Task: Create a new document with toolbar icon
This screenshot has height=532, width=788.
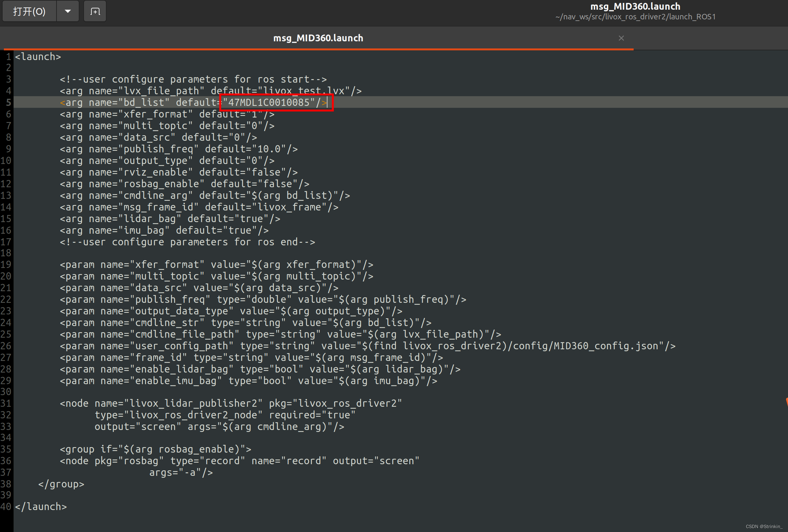Action: 95,12
